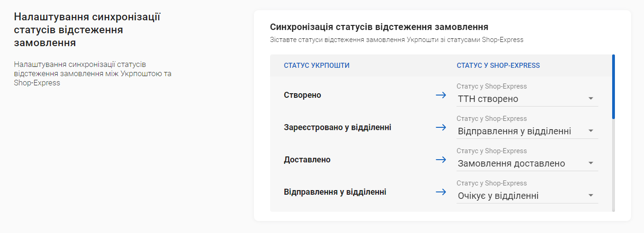The width and height of the screenshot is (644, 233).
Task: Select the Зареєстровано у відділенні row label
Action: click(337, 127)
